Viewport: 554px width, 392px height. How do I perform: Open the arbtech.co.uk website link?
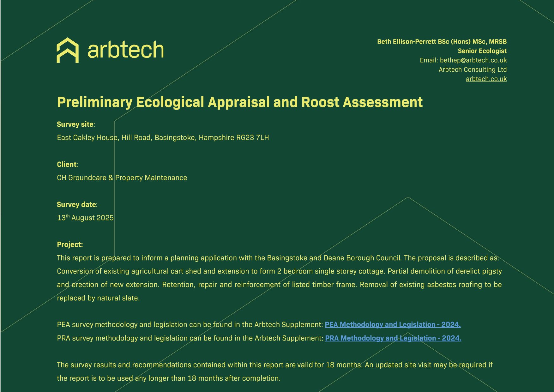coord(486,79)
